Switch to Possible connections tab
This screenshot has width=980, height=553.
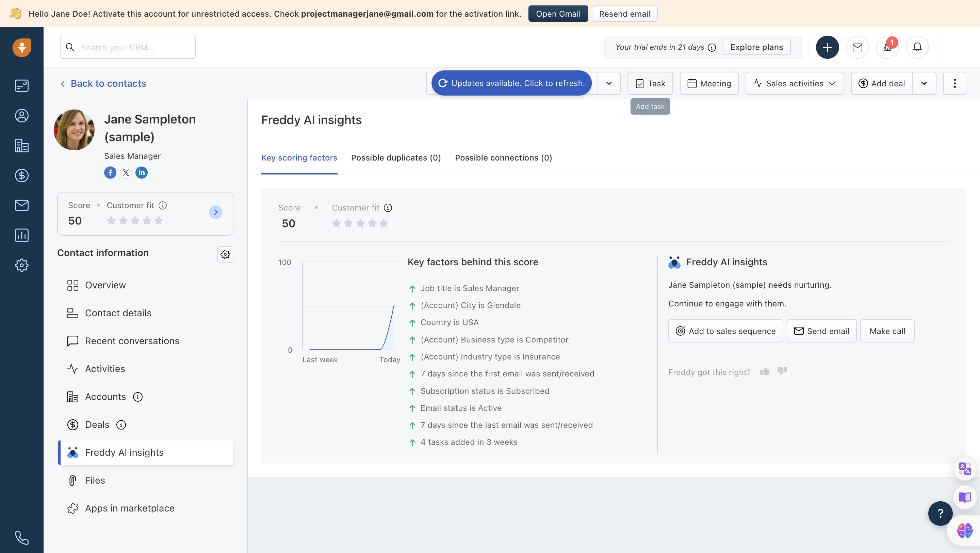(x=503, y=158)
